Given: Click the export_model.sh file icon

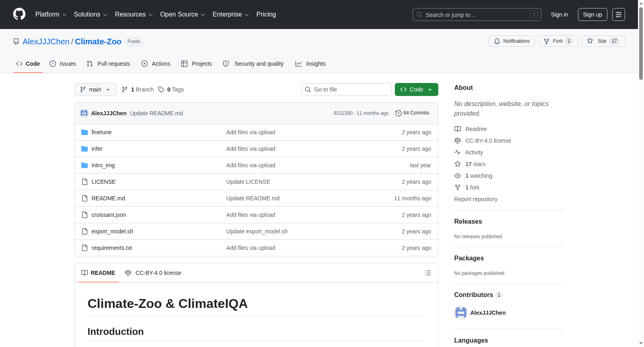Looking at the screenshot, I should [85, 231].
